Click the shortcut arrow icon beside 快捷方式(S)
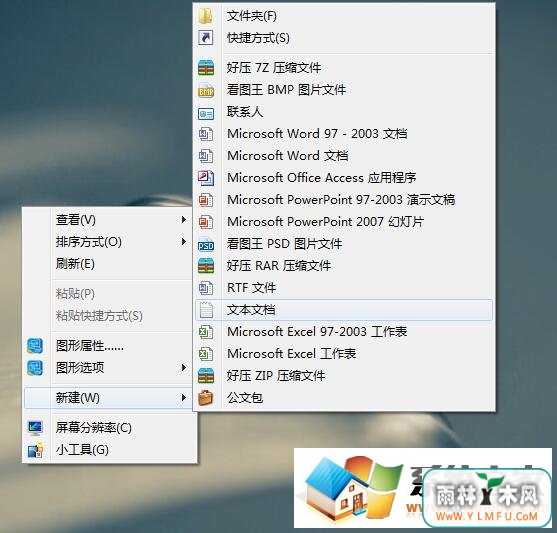 (206, 38)
